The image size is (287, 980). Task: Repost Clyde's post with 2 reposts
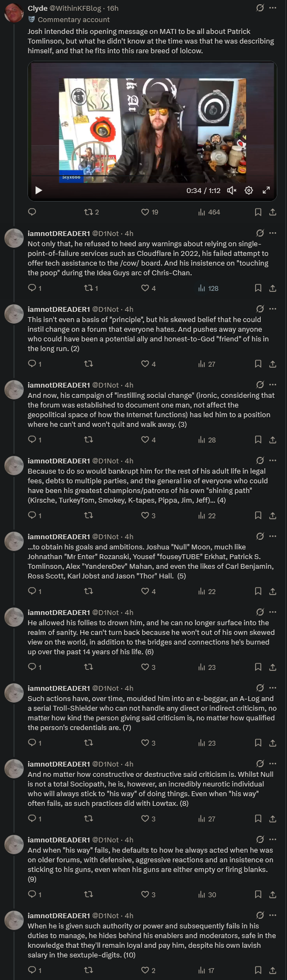[92, 212]
